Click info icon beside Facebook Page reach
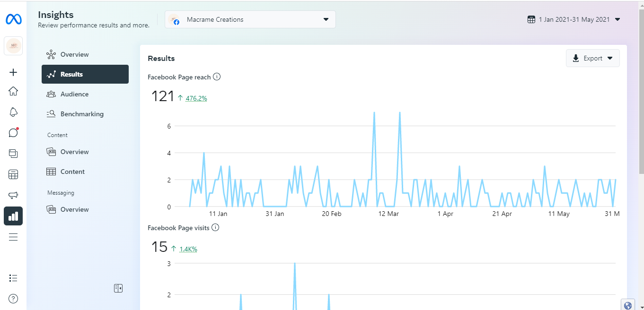Image resolution: width=644 pixels, height=310 pixels. pyautogui.click(x=217, y=77)
